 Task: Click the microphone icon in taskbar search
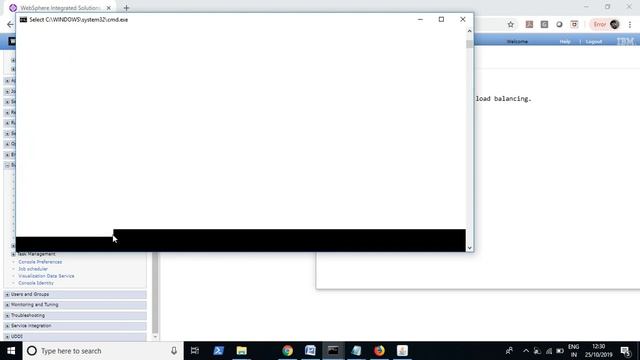click(174, 351)
